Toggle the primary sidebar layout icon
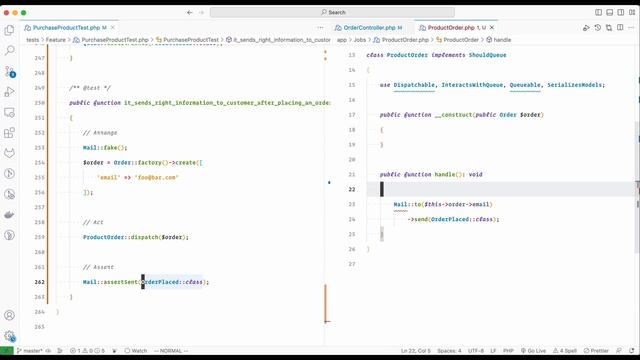Viewport: 640px width, 360px height. 598,13
